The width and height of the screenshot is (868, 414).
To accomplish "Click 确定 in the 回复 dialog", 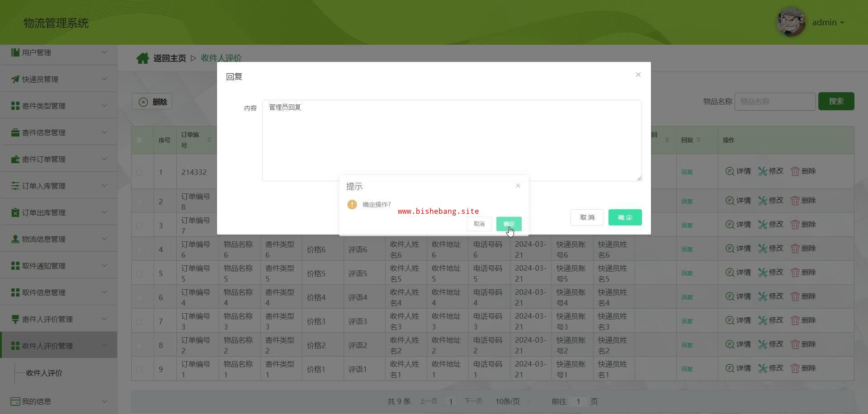I will 625,217.
